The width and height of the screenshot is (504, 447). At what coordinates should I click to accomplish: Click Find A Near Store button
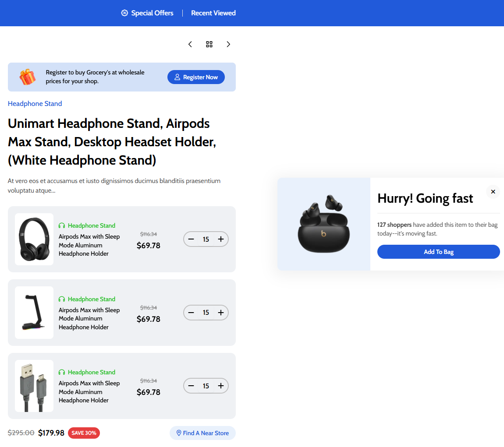tap(202, 433)
